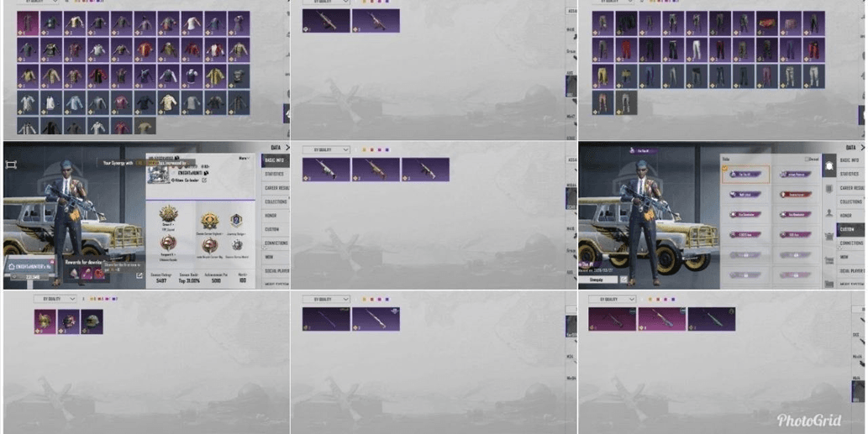
Task: Click the Season Ratings value 5487
Action: [x=161, y=281]
